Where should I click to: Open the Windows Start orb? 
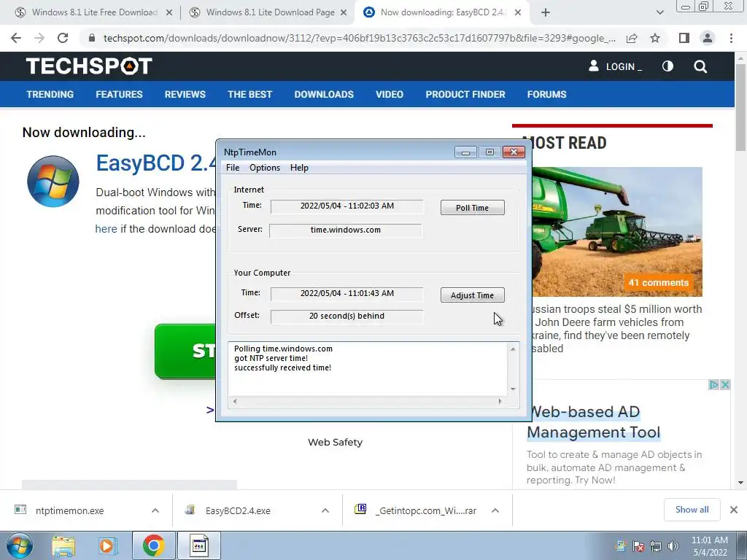pyautogui.click(x=20, y=545)
